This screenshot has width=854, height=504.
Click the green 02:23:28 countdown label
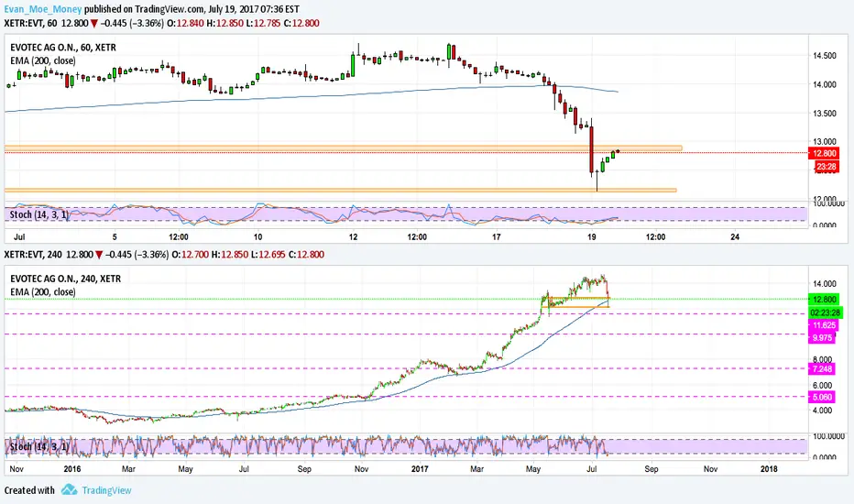(825, 312)
